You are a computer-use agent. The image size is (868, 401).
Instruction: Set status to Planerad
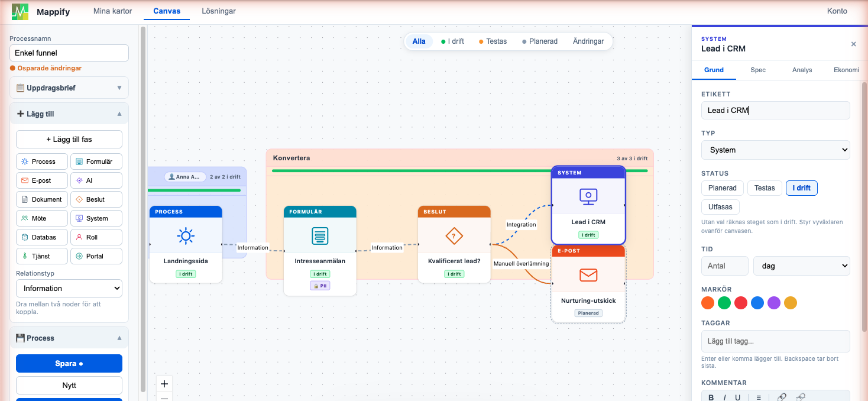pos(723,188)
